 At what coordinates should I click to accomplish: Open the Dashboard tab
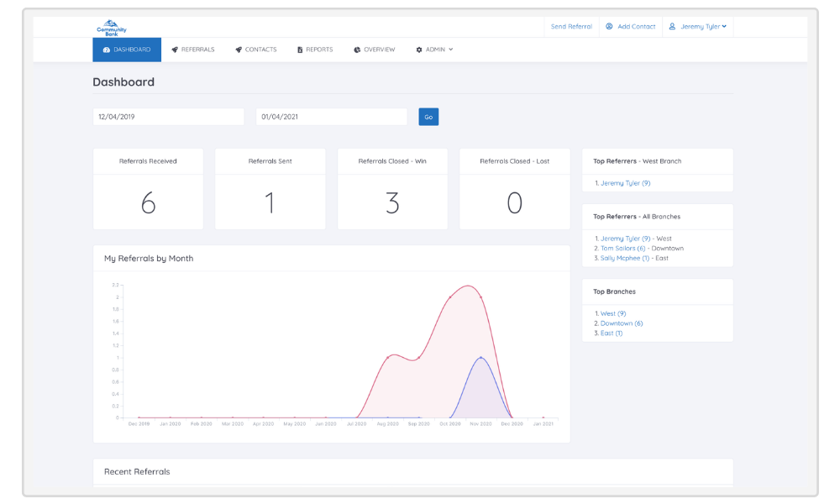pos(127,50)
